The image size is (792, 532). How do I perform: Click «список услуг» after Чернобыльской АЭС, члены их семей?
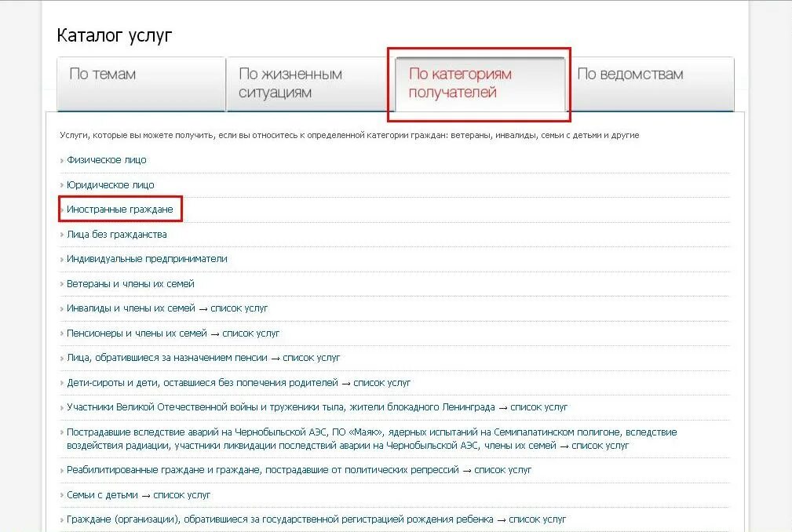[x=600, y=446]
